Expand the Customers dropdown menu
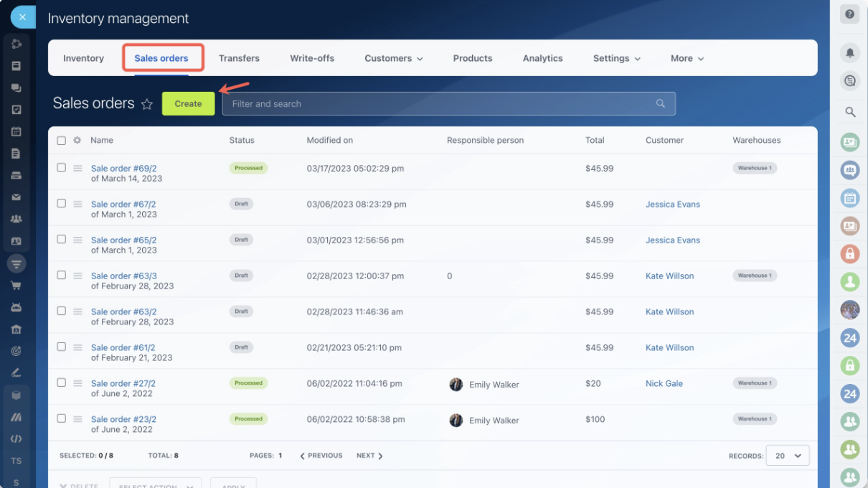Image resolution: width=868 pixels, height=488 pixels. (x=393, y=58)
